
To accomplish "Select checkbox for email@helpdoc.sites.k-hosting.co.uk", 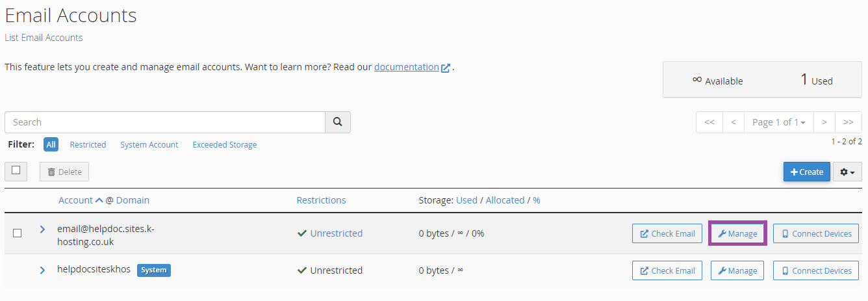I will (18, 233).
